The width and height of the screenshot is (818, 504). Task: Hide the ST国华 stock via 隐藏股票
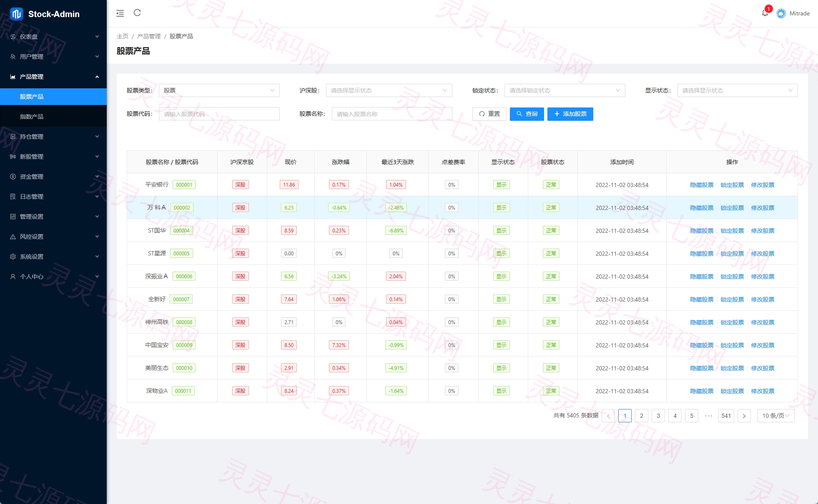[x=702, y=231]
